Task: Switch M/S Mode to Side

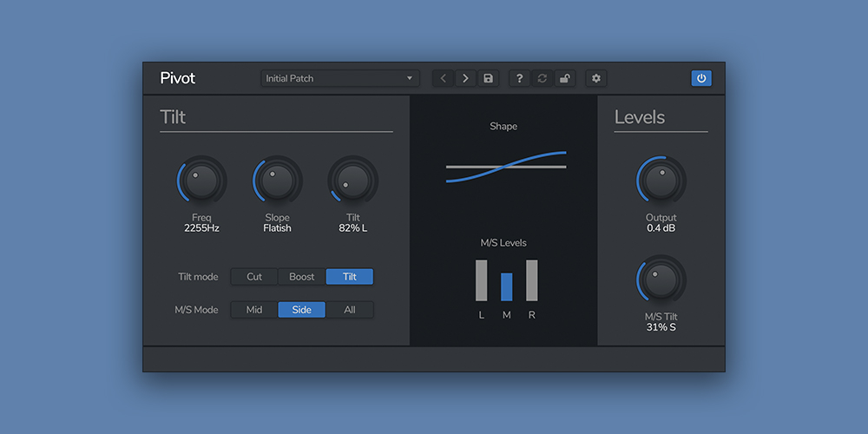Action: coord(302,310)
